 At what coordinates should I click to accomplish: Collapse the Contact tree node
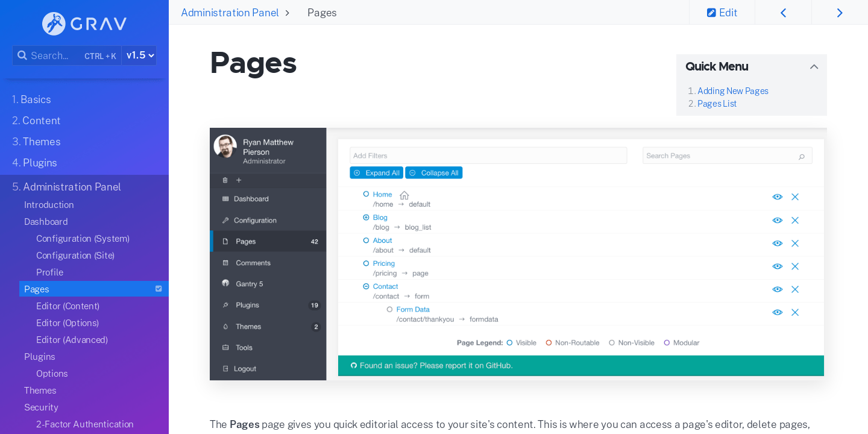tap(365, 286)
